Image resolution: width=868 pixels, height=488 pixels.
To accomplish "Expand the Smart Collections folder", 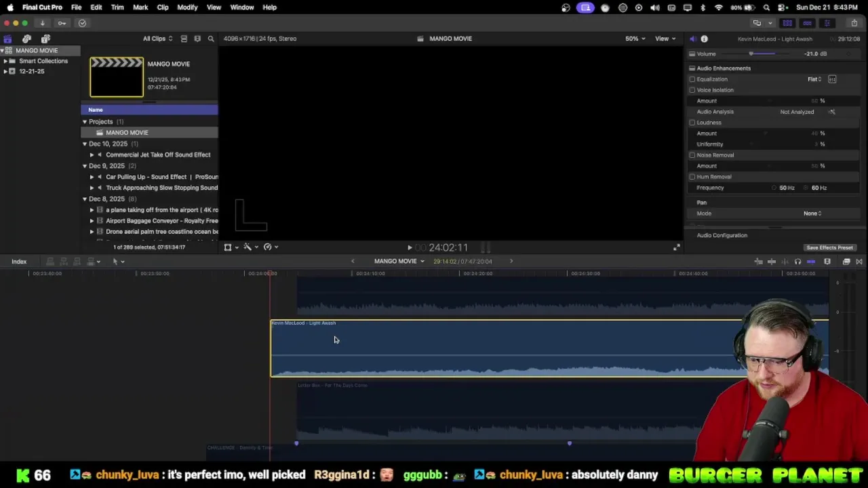I will click(5, 61).
